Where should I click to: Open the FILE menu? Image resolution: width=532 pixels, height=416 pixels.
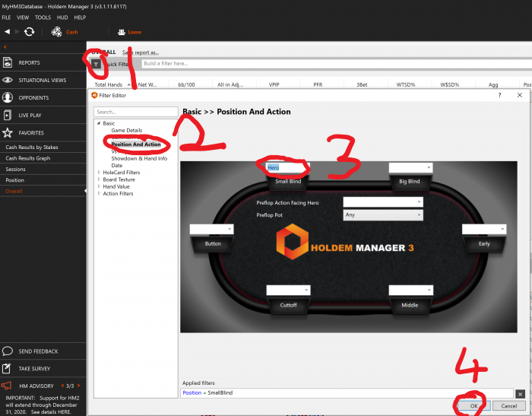tap(6, 17)
